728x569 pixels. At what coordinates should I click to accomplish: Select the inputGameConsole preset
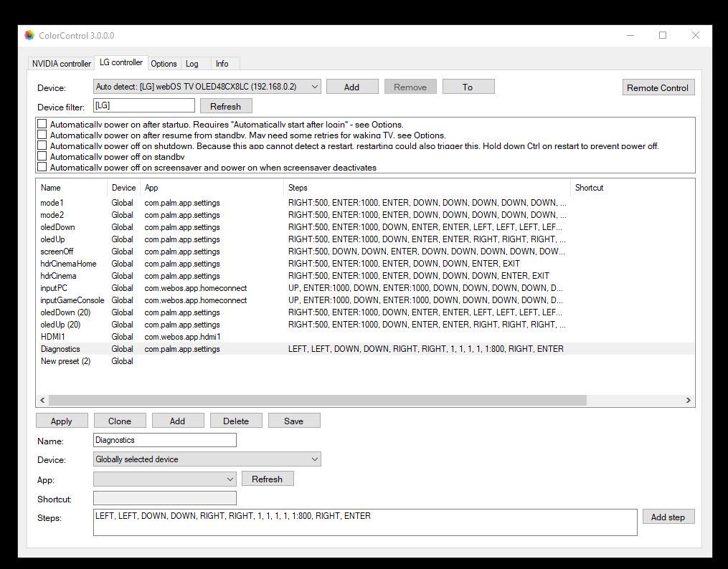click(365, 300)
